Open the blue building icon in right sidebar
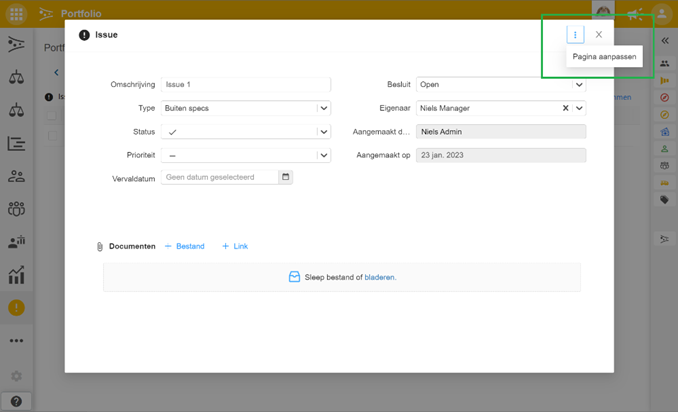 click(665, 132)
